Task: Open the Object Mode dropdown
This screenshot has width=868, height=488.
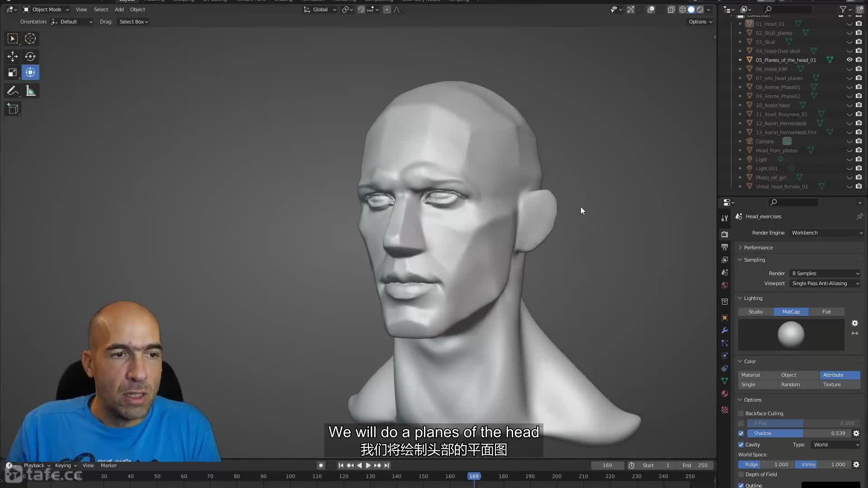Action: click(46, 9)
